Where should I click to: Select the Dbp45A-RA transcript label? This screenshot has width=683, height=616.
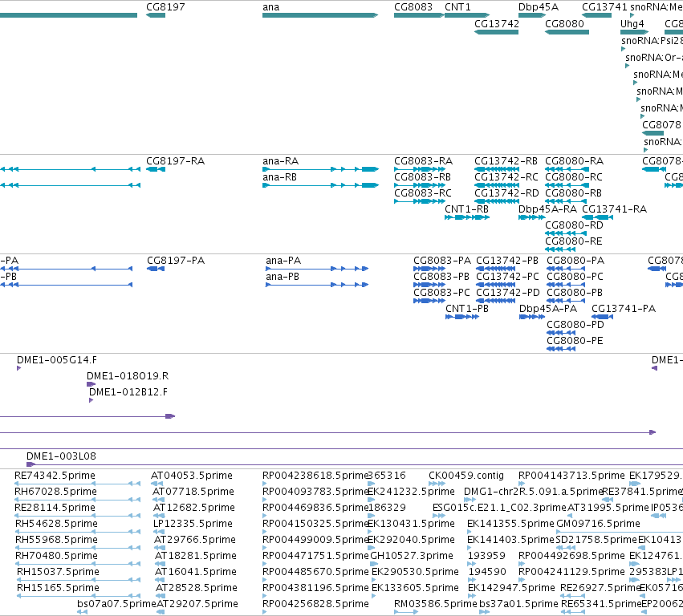(547, 209)
